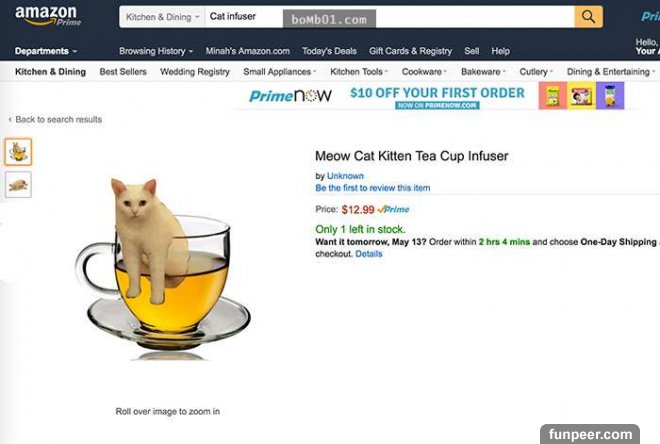This screenshot has width=660, height=444.
Task: Open Today's Deals from the nav bar
Action: [x=329, y=51]
